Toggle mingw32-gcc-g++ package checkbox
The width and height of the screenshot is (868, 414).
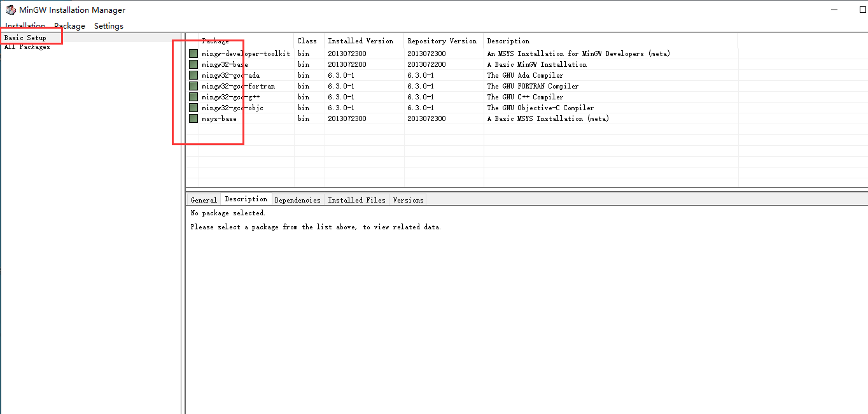[193, 97]
